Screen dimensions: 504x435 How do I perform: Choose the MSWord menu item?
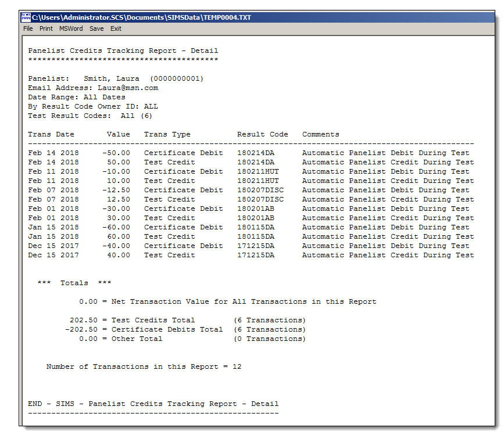pos(71,28)
